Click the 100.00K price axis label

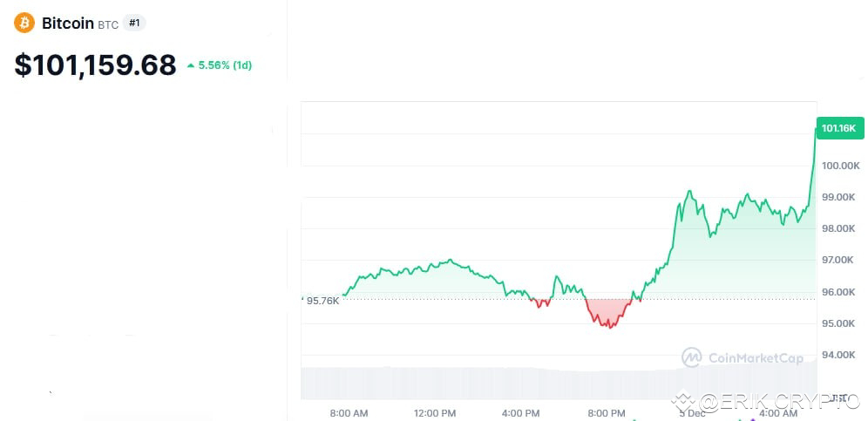click(x=840, y=166)
